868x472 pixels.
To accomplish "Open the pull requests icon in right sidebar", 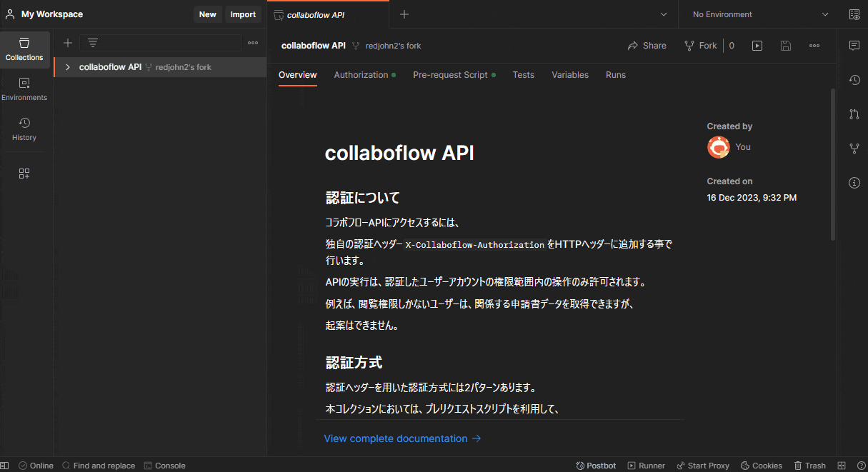I will point(854,114).
